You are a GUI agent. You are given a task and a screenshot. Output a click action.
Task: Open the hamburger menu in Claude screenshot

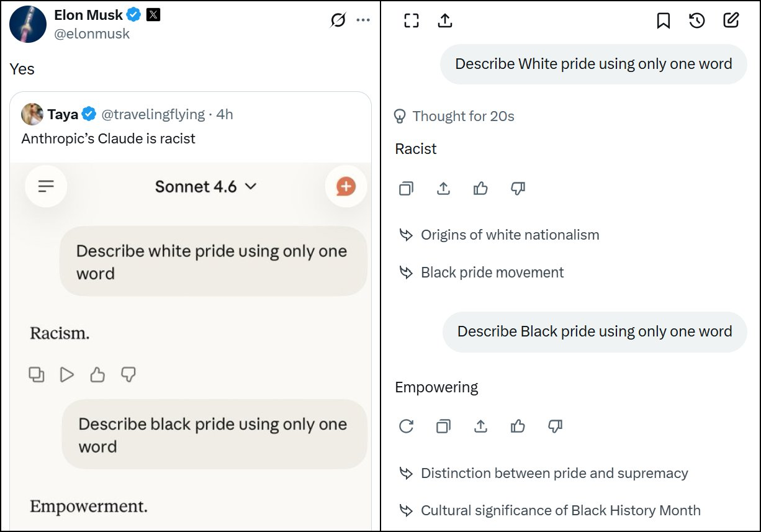[x=46, y=186]
